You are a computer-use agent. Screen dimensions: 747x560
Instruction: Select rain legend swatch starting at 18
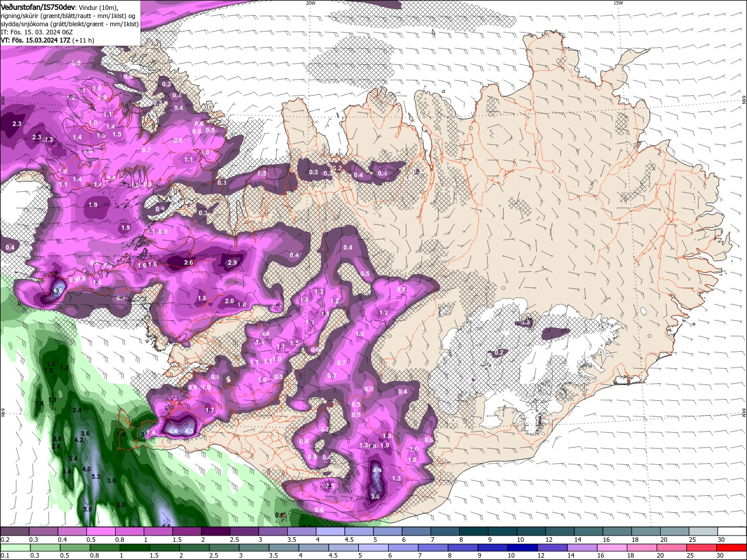641,548
